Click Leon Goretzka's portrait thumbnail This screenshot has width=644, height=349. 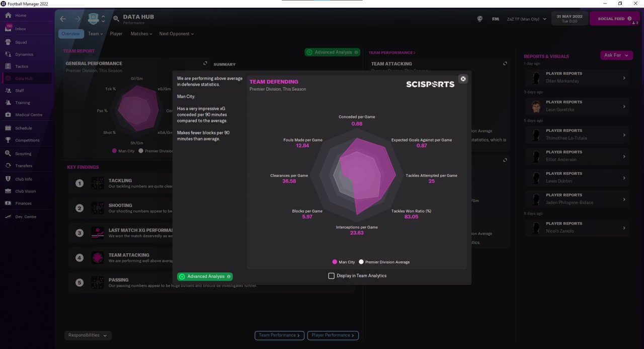[536, 106]
